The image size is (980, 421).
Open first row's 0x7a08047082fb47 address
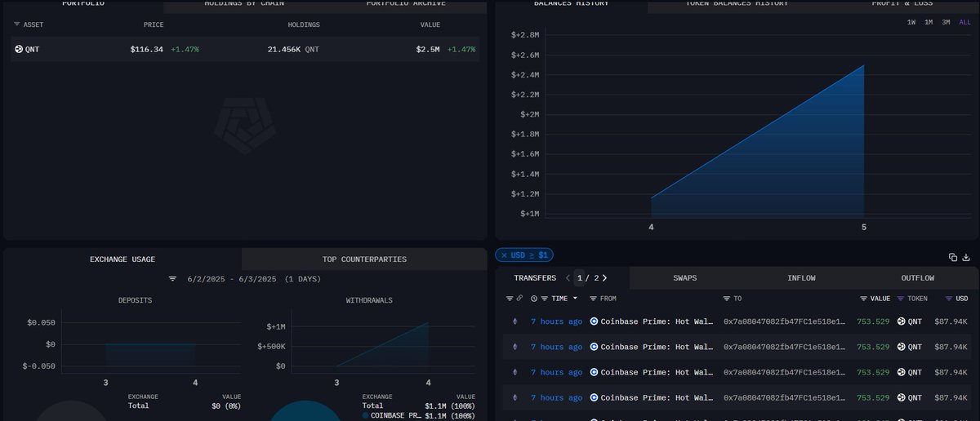pyautogui.click(x=785, y=321)
